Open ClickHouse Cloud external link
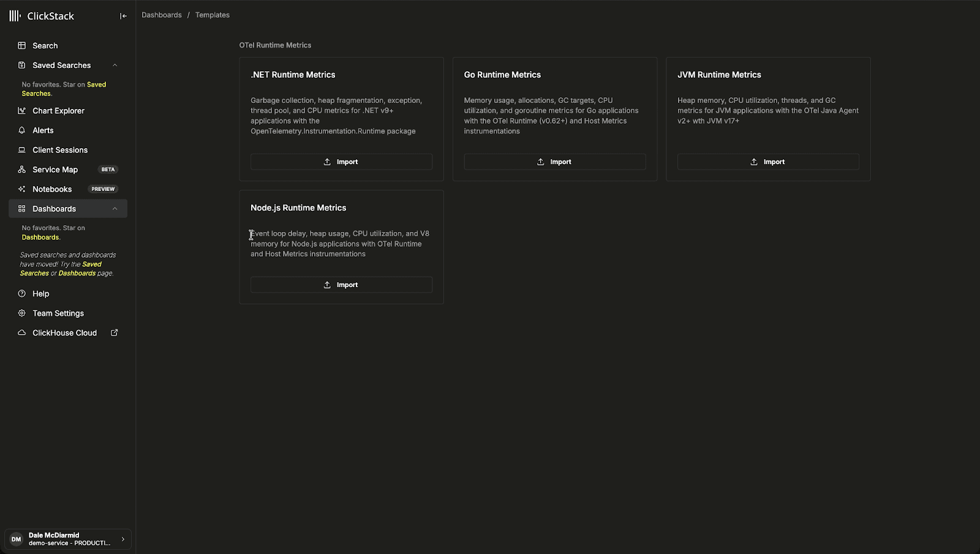The height and width of the screenshot is (554, 980). coord(64,332)
